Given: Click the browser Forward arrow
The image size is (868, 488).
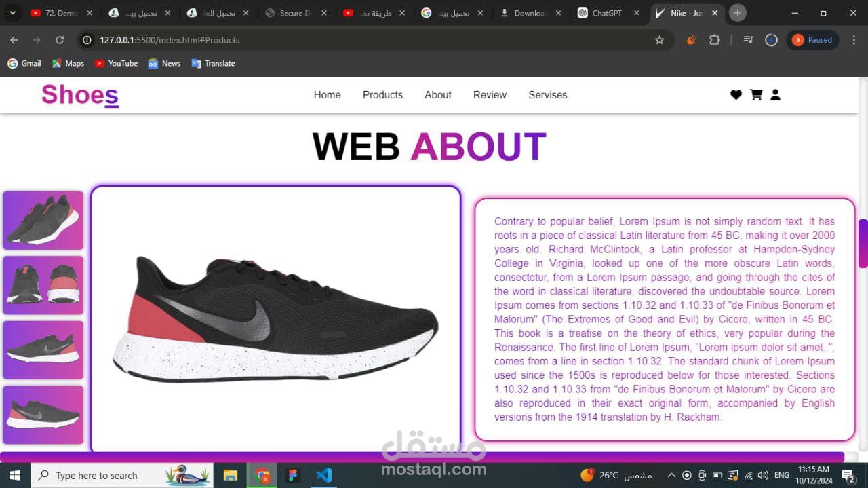Looking at the screenshot, I should click(37, 40).
